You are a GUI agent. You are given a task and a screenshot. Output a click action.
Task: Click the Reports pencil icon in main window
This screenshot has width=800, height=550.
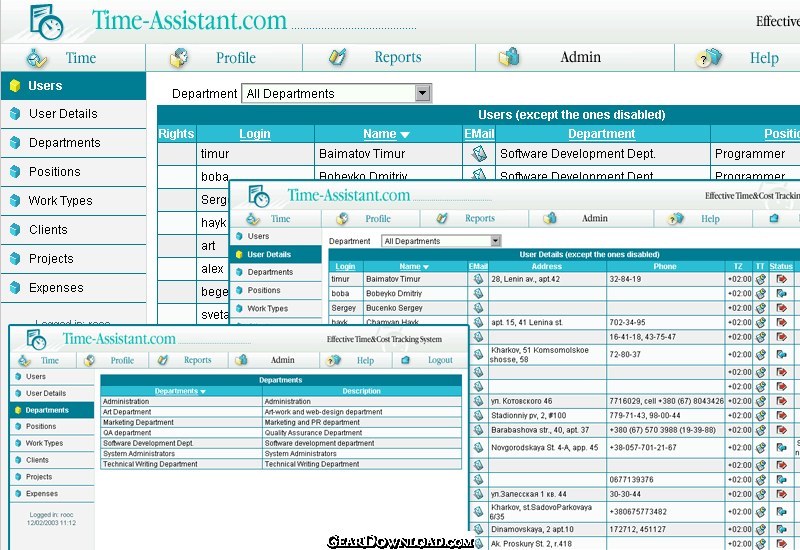point(337,57)
